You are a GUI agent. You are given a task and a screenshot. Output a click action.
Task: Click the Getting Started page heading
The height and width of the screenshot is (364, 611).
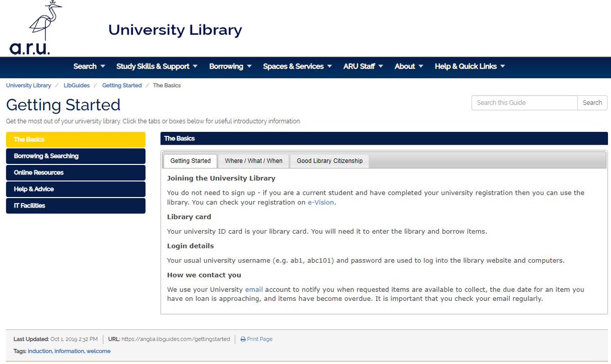pos(63,105)
